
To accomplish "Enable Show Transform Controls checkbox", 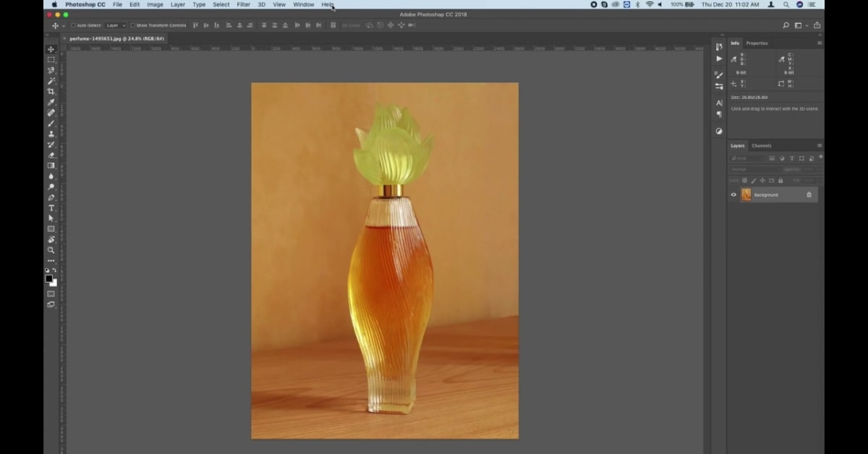I will [133, 25].
